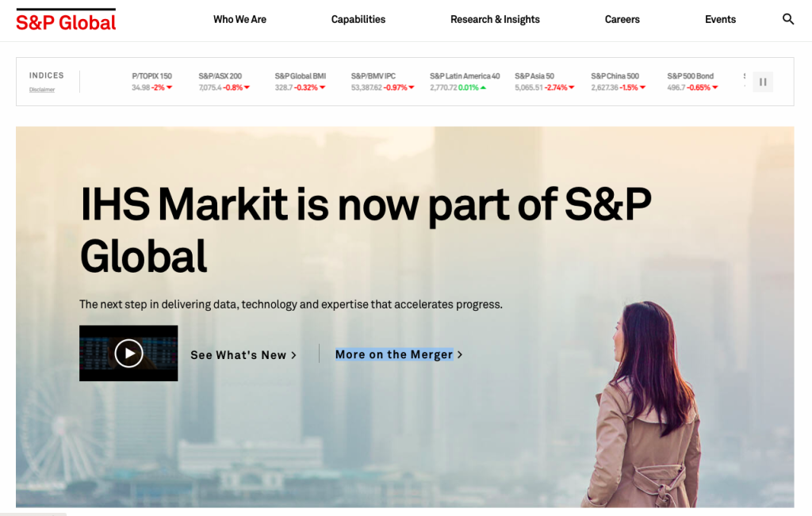Click the 'next step in delivering data' tagline
The height and width of the screenshot is (516, 812).
coord(291,304)
